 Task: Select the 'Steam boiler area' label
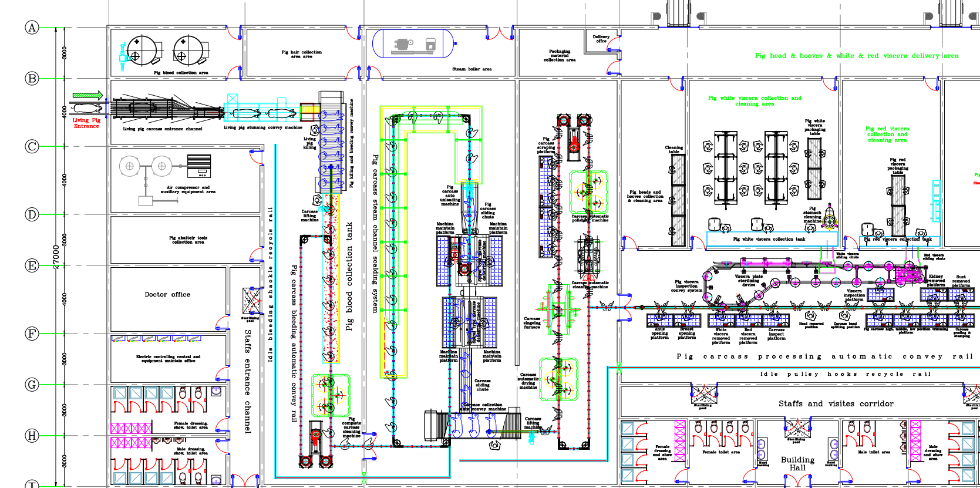[x=472, y=69]
